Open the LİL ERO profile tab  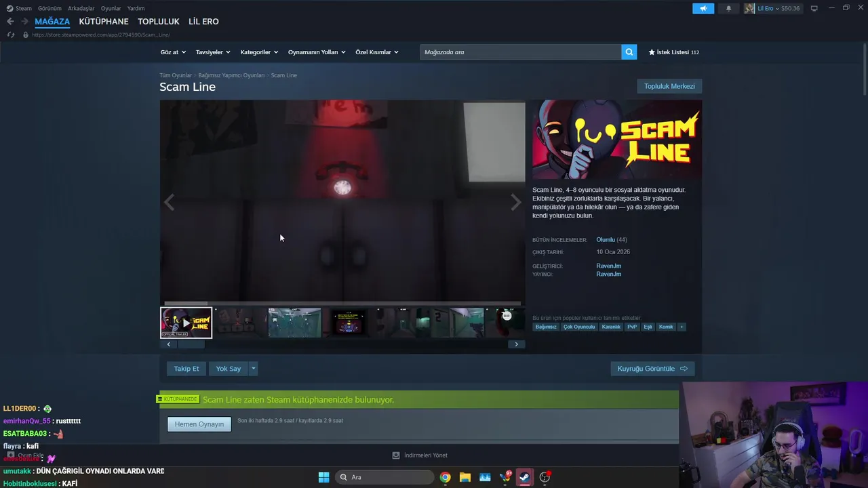[x=203, y=22]
